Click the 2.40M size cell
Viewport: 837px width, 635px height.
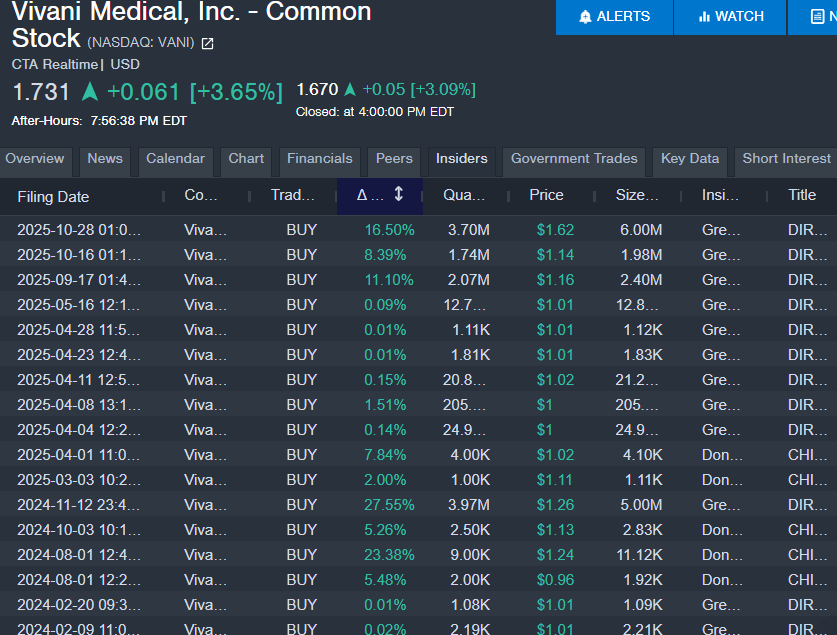641,280
